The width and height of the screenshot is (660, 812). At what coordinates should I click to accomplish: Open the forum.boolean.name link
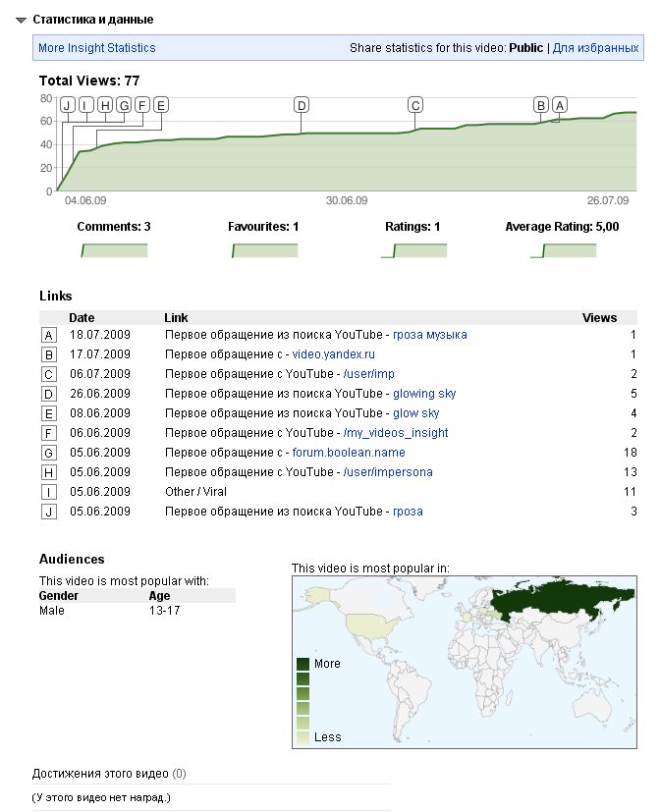[349, 453]
